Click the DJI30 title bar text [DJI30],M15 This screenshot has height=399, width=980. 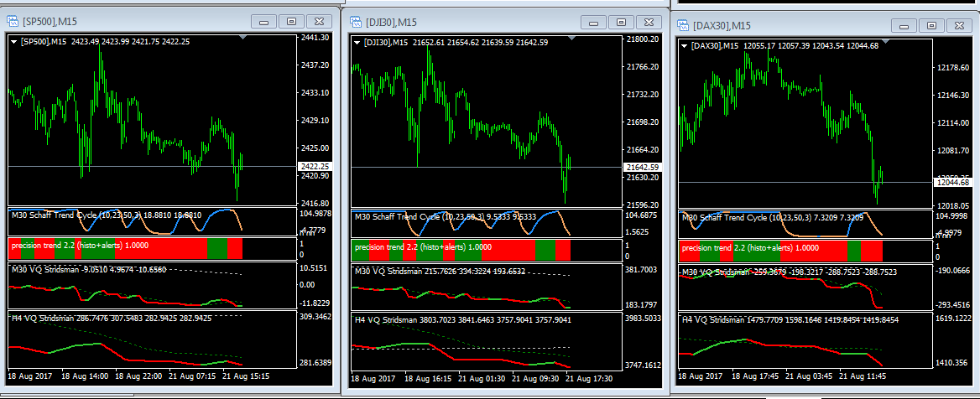[393, 23]
